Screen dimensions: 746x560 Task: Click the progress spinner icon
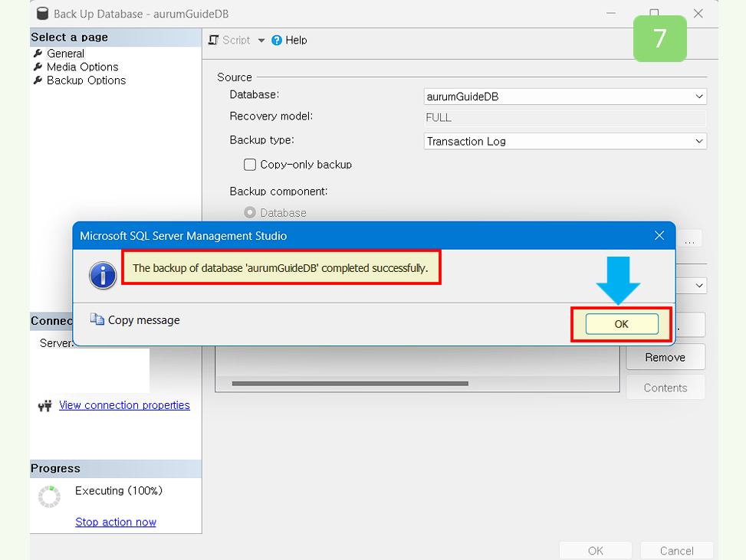pos(50,496)
